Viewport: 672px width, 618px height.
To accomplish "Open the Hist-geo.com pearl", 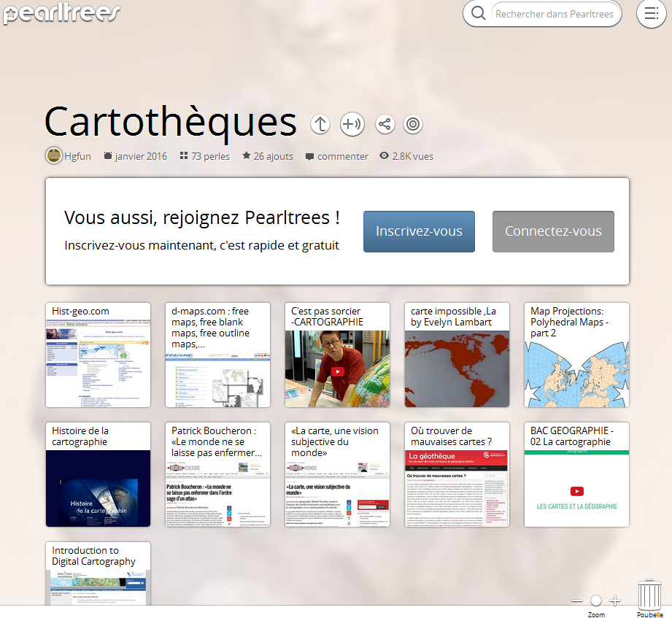I will tap(99, 355).
